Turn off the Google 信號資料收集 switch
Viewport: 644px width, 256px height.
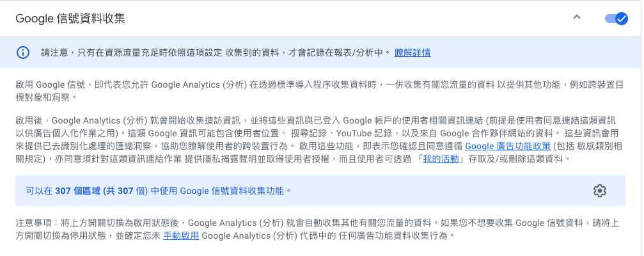pos(616,19)
